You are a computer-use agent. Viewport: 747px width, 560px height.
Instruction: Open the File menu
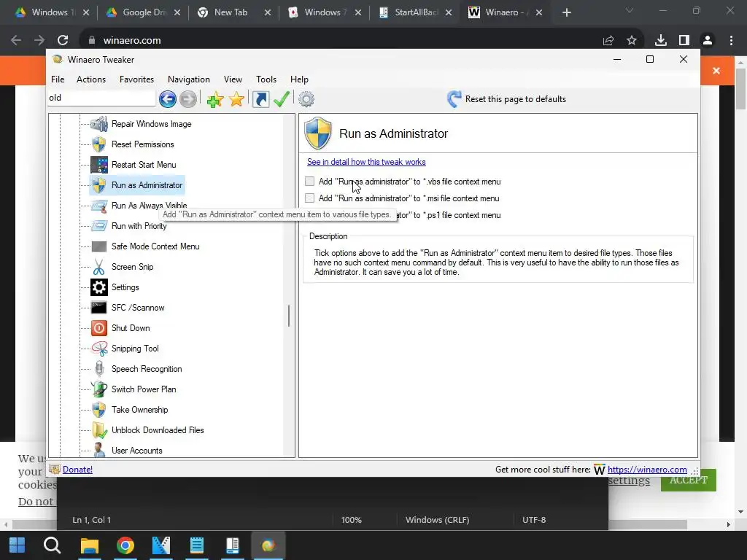point(58,79)
